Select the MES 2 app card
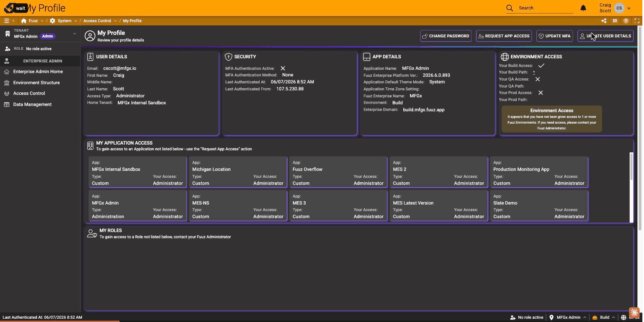The image size is (644, 322). pyautogui.click(x=439, y=172)
